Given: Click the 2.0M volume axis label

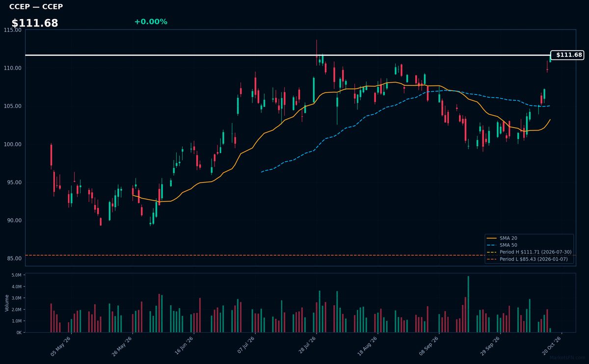Looking at the screenshot, I should click(x=16, y=310).
